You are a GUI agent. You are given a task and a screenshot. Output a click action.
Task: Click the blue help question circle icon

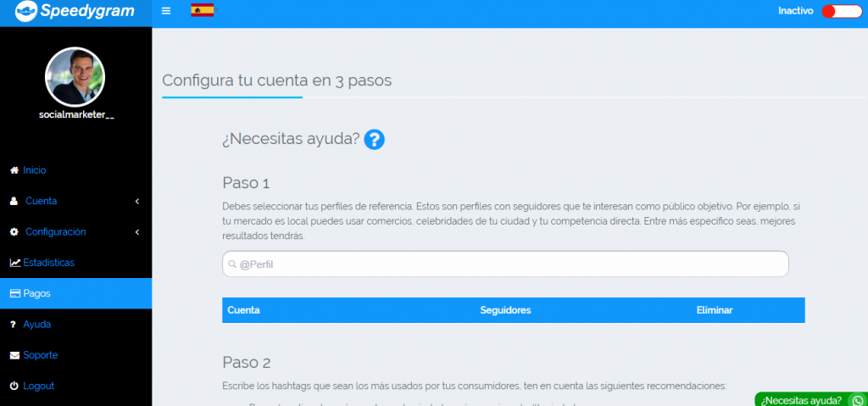(x=374, y=139)
